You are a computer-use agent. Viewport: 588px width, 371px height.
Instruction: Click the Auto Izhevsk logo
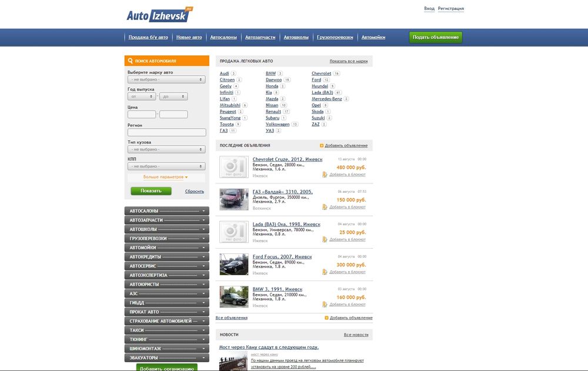159,15
